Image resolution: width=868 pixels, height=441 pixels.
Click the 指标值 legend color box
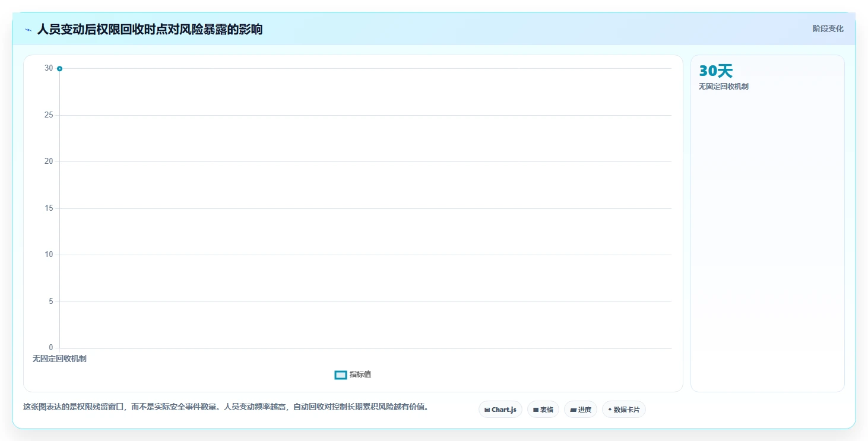[341, 375]
